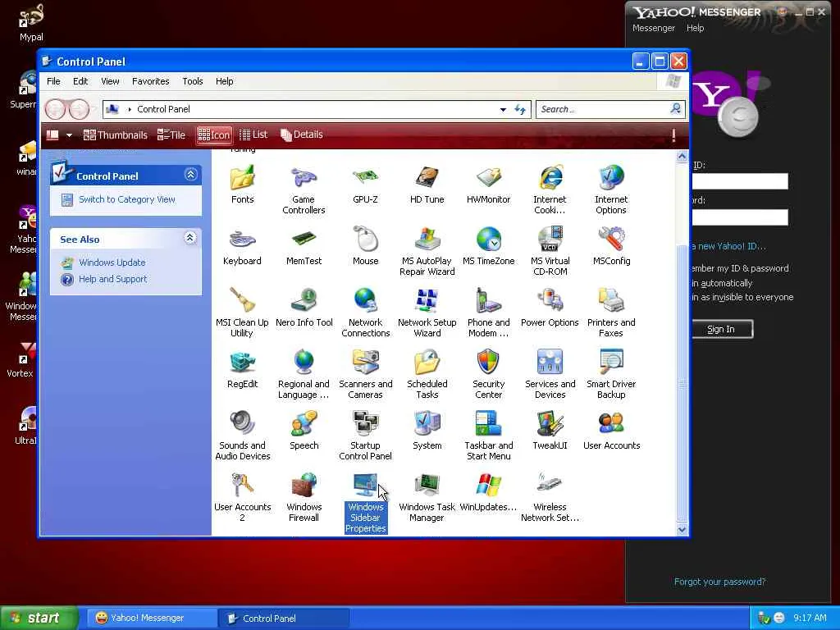Image resolution: width=840 pixels, height=630 pixels.
Task: Open the layout dropdown arrow in toolbar
Action: click(69, 135)
